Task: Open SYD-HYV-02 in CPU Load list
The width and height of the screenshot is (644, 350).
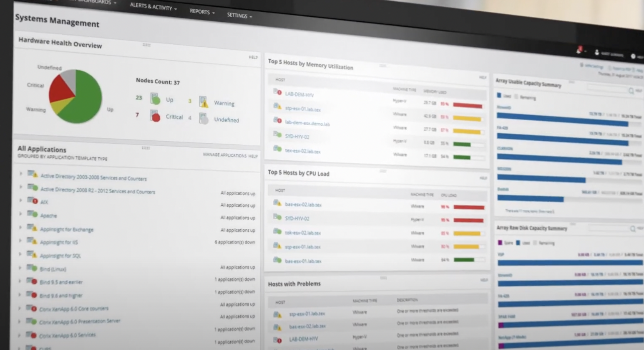Action: tap(297, 218)
